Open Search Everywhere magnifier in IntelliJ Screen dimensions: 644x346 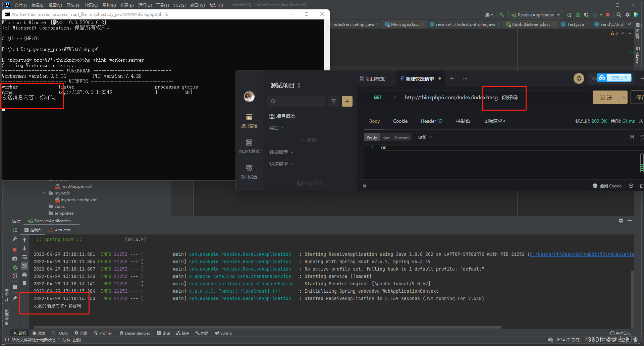click(x=619, y=15)
